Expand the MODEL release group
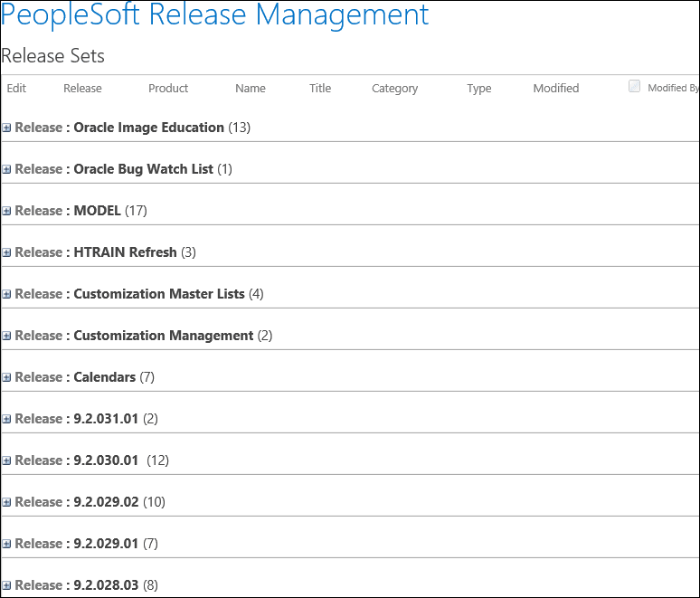The image size is (700, 598). coord(6,211)
